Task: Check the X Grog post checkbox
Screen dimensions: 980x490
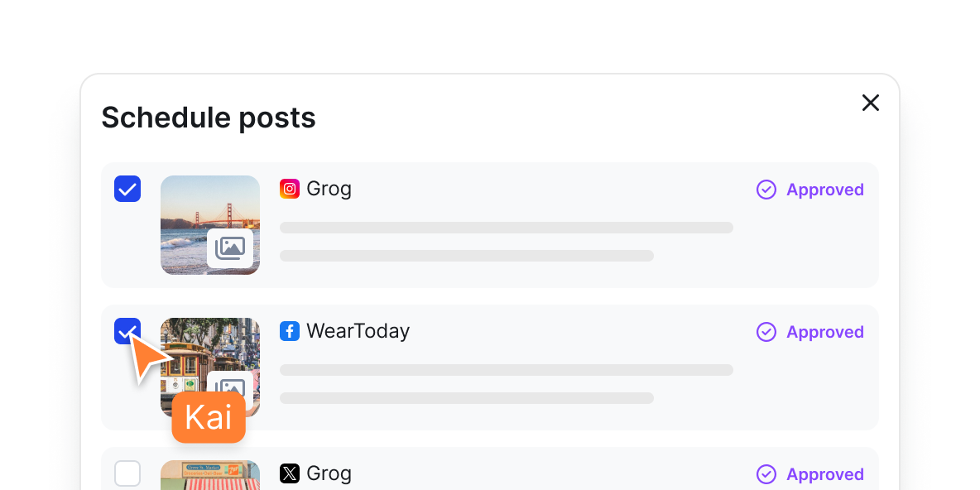Action: (x=127, y=473)
